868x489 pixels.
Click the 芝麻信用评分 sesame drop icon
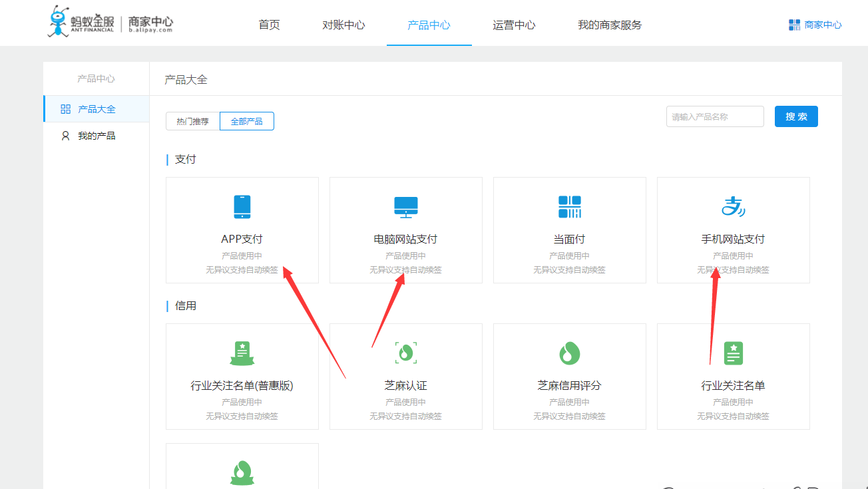[x=570, y=353]
